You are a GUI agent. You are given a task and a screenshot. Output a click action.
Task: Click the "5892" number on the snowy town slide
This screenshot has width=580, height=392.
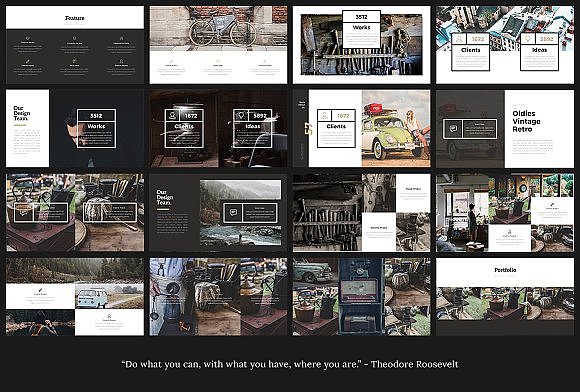pos(546,39)
